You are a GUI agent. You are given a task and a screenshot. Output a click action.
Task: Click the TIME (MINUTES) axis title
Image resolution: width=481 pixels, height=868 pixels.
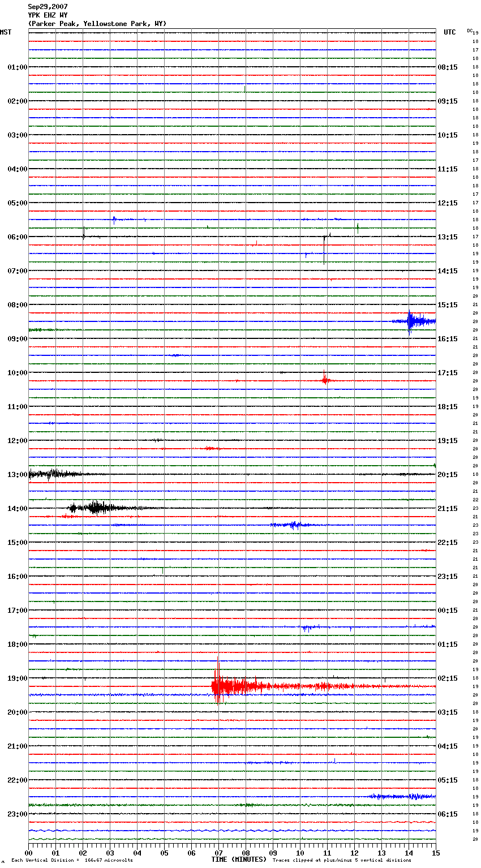coord(239,860)
